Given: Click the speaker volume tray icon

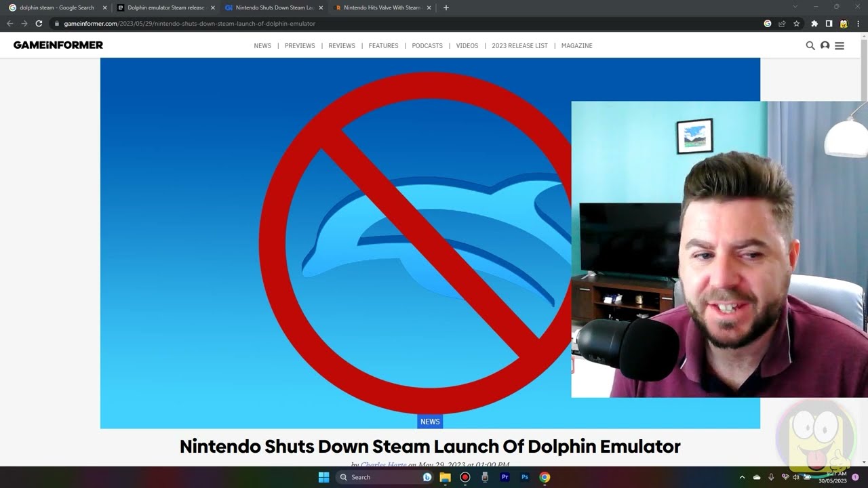Looking at the screenshot, I should click(x=796, y=477).
